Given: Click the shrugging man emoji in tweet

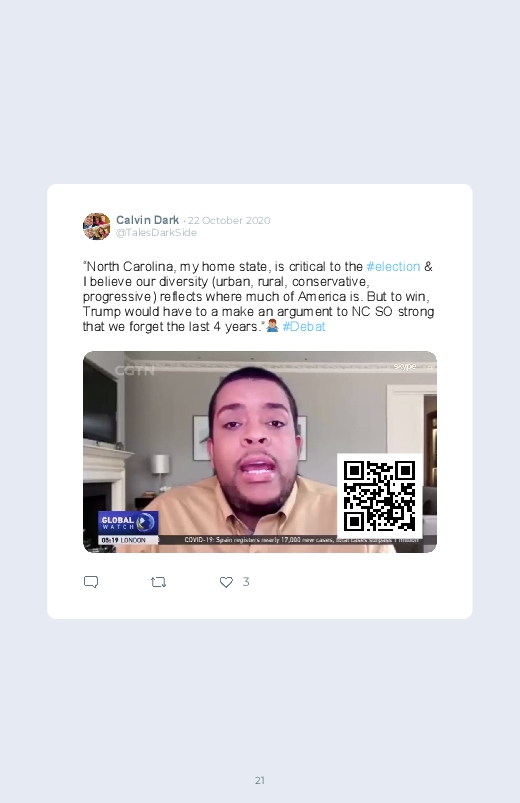Looking at the screenshot, I should pyautogui.click(x=273, y=326).
